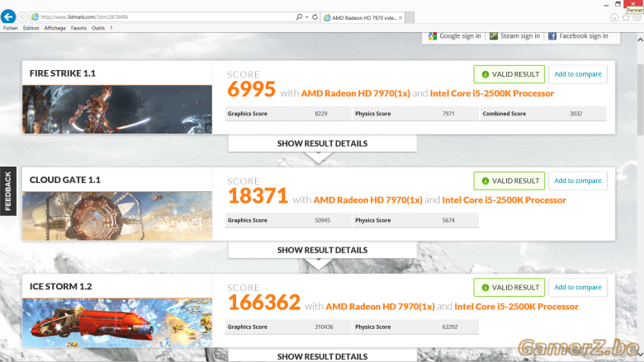Image resolution: width=644 pixels, height=362 pixels.
Task: Click Ice Storm VALID RESULT badge
Action: tap(509, 288)
